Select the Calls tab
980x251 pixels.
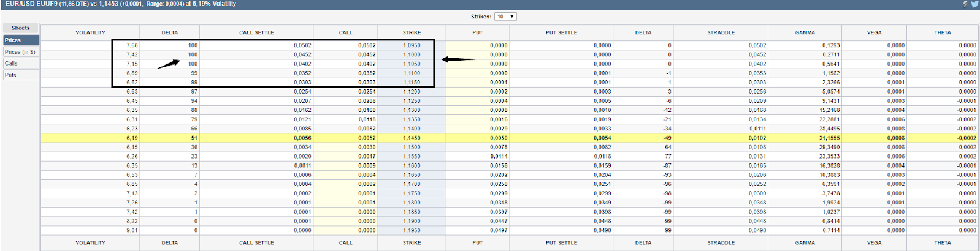pyautogui.click(x=21, y=64)
